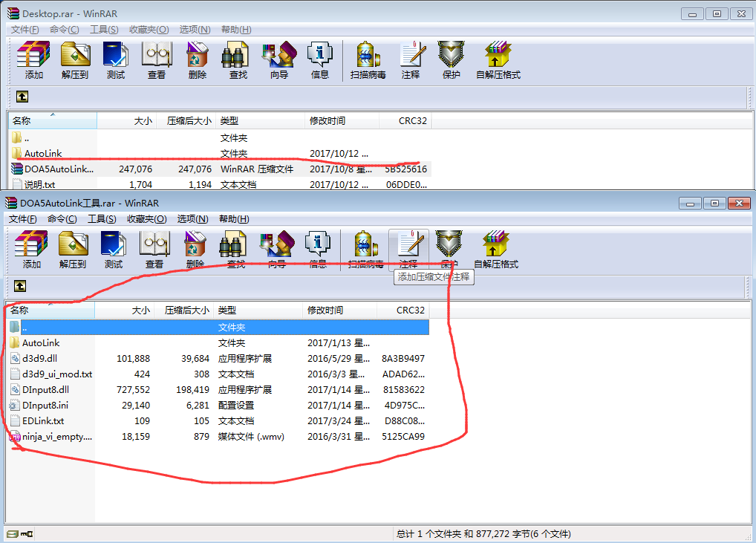This screenshot has height=543, width=756.
Task: Sort by CRC32 column in Desktop.rar window
Action: coord(405,121)
